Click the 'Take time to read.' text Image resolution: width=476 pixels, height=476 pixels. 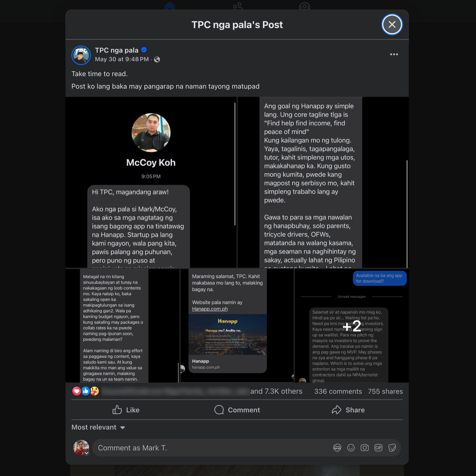click(x=99, y=74)
